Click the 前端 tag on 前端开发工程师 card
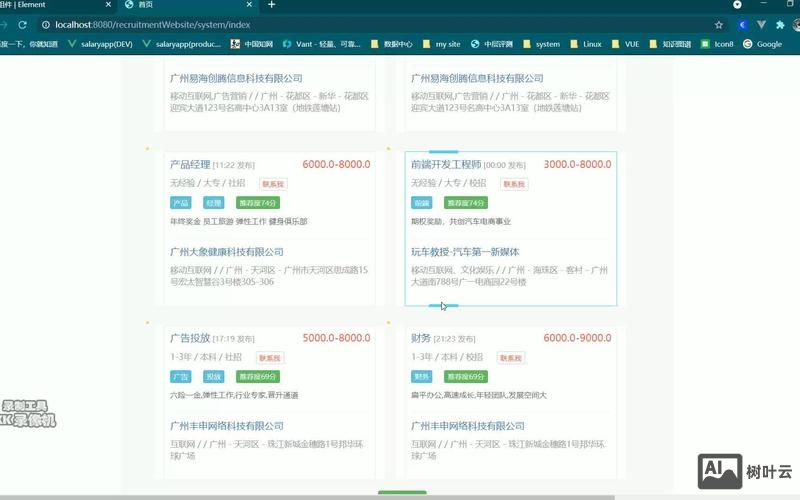Viewport: 800px width, 500px height. pyautogui.click(x=421, y=203)
